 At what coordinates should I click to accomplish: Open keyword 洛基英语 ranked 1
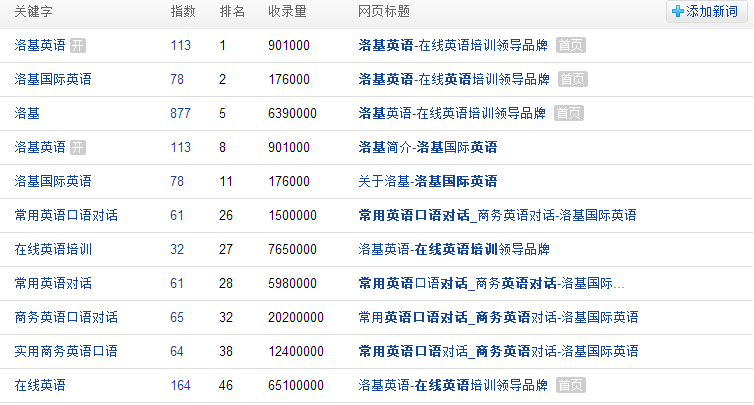[x=40, y=45]
